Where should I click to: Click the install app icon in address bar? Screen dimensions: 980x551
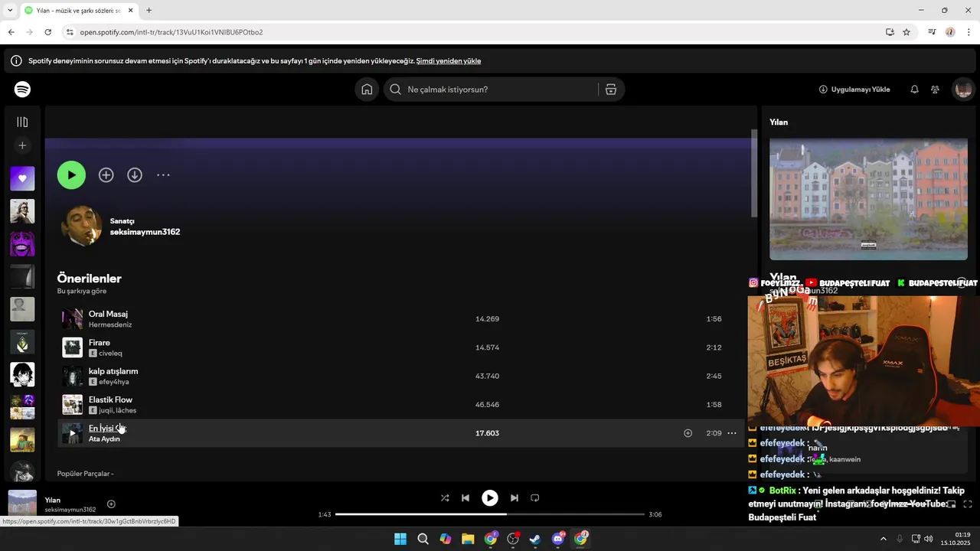[x=890, y=32]
